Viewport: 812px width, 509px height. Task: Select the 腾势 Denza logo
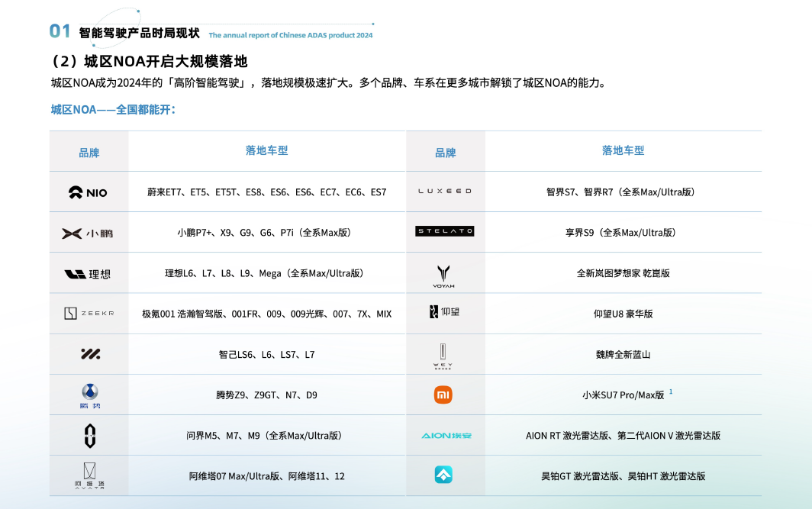(x=89, y=395)
